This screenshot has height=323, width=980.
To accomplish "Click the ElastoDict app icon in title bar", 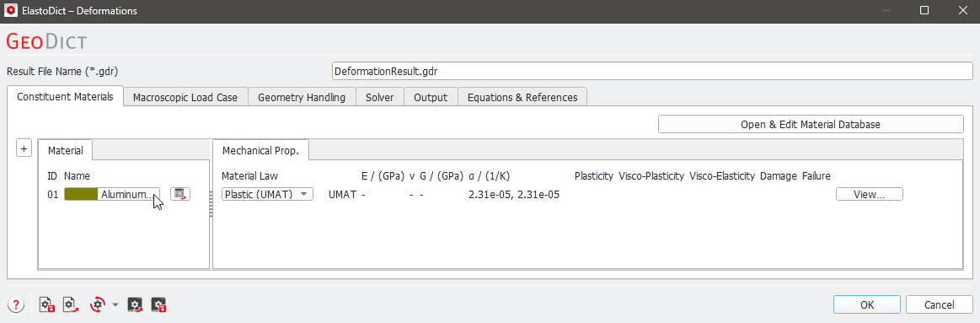I will pos(10,11).
